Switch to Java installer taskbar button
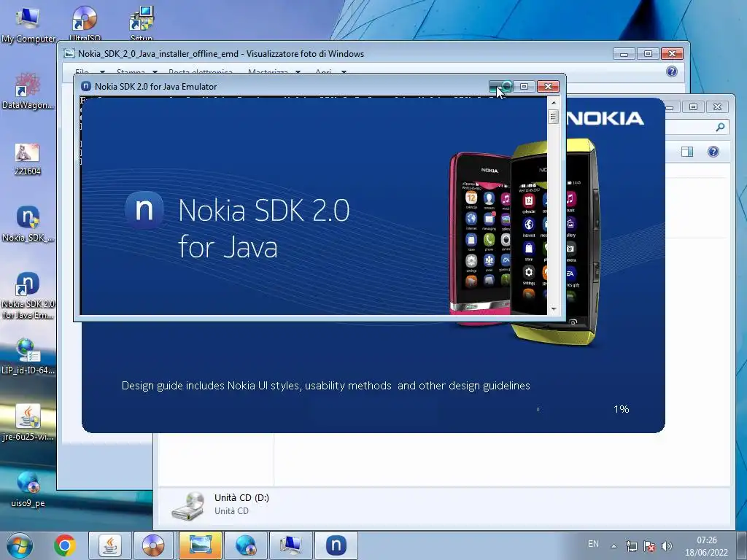Image resolution: width=747 pixels, height=560 pixels. [x=110, y=545]
